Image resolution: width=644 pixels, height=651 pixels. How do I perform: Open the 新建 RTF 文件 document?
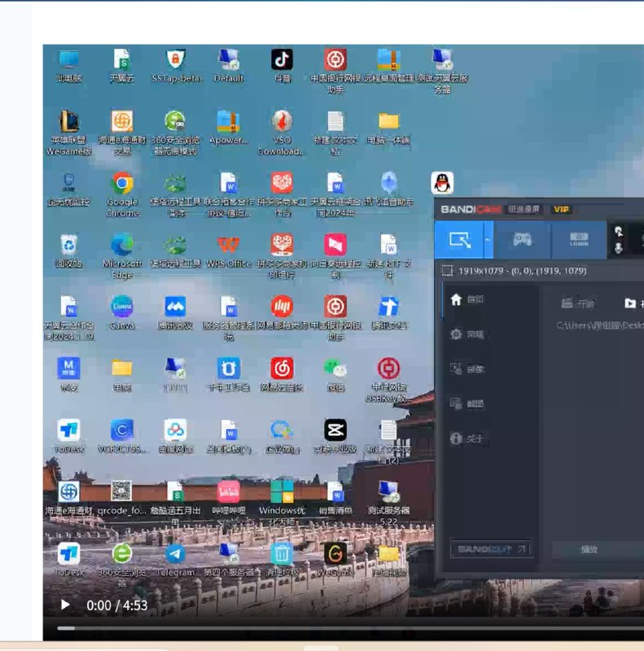[388, 256]
